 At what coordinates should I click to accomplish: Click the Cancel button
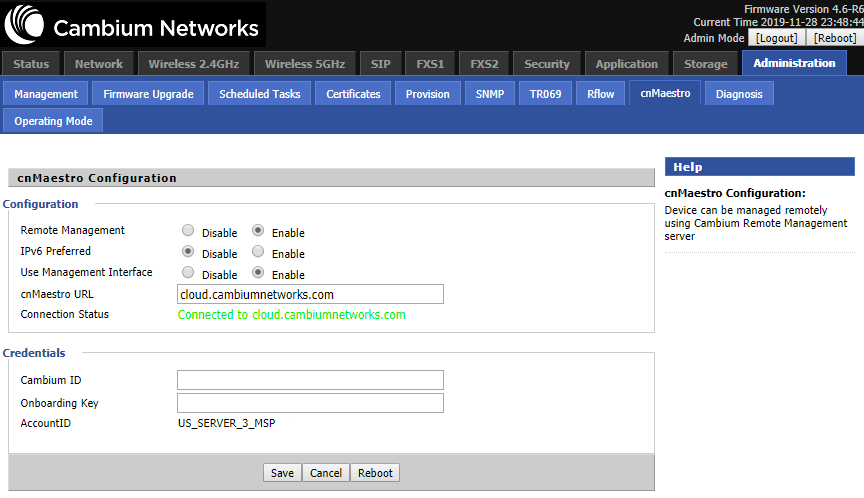(x=326, y=473)
